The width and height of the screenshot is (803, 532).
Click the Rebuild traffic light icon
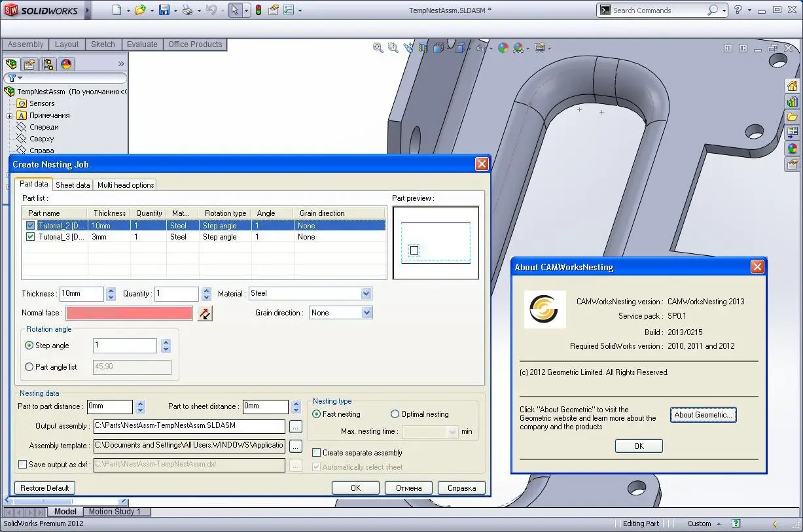coord(259,10)
